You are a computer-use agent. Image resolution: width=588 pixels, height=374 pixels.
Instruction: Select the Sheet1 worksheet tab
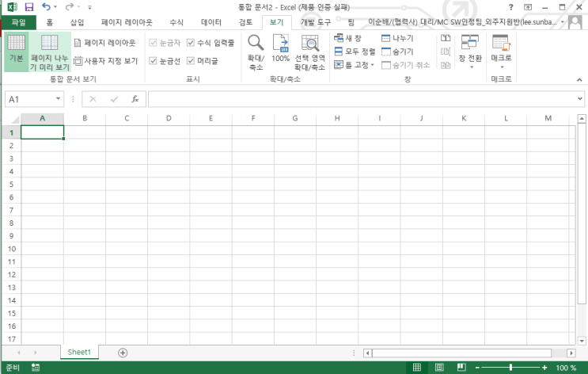click(79, 353)
